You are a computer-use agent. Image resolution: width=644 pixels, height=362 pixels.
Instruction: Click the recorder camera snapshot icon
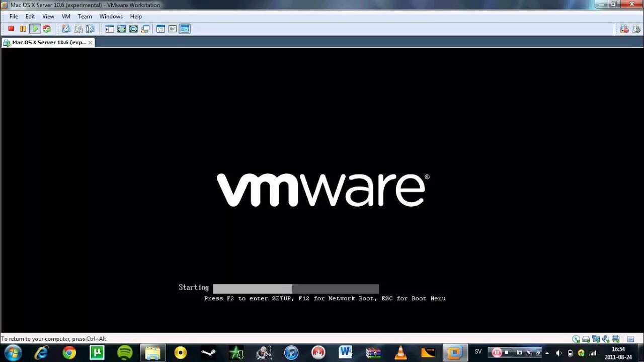[519, 352]
